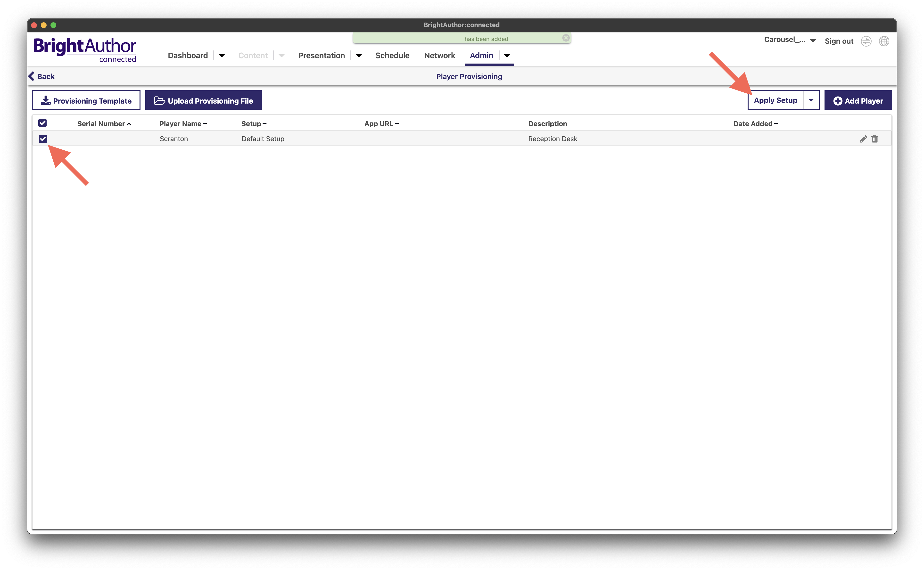Click the Provisioning Template button

(86, 100)
